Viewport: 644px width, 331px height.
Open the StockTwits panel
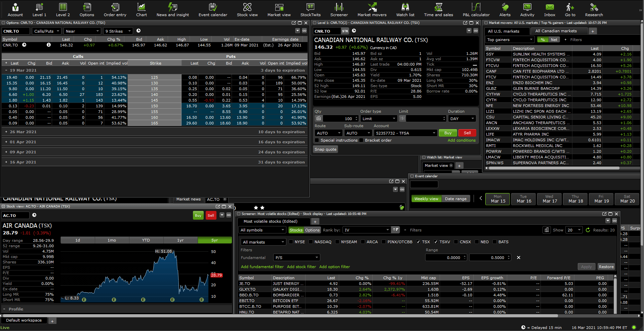click(x=310, y=9)
